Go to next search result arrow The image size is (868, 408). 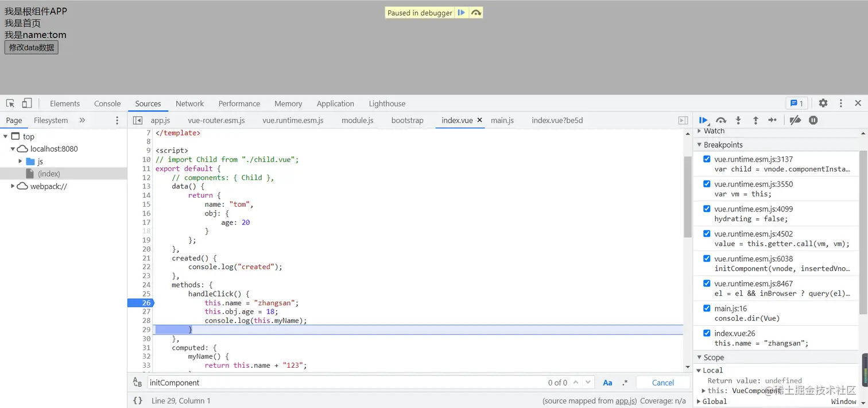(x=589, y=383)
